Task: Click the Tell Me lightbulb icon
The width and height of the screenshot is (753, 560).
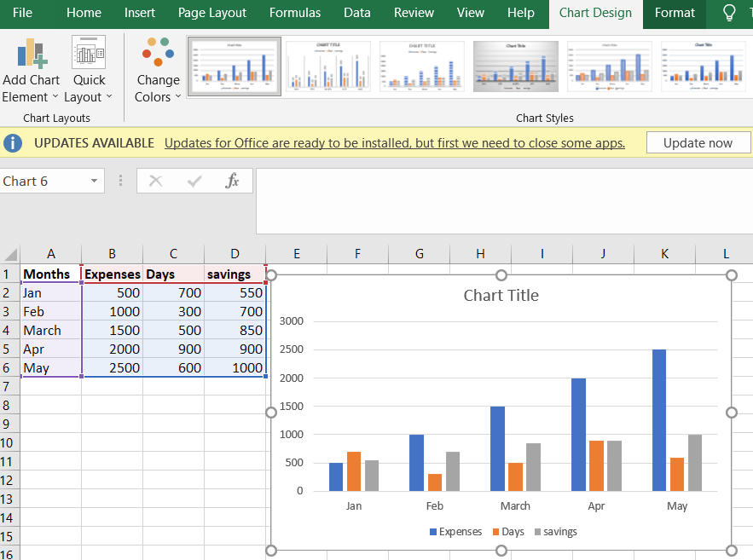Action: click(x=729, y=13)
